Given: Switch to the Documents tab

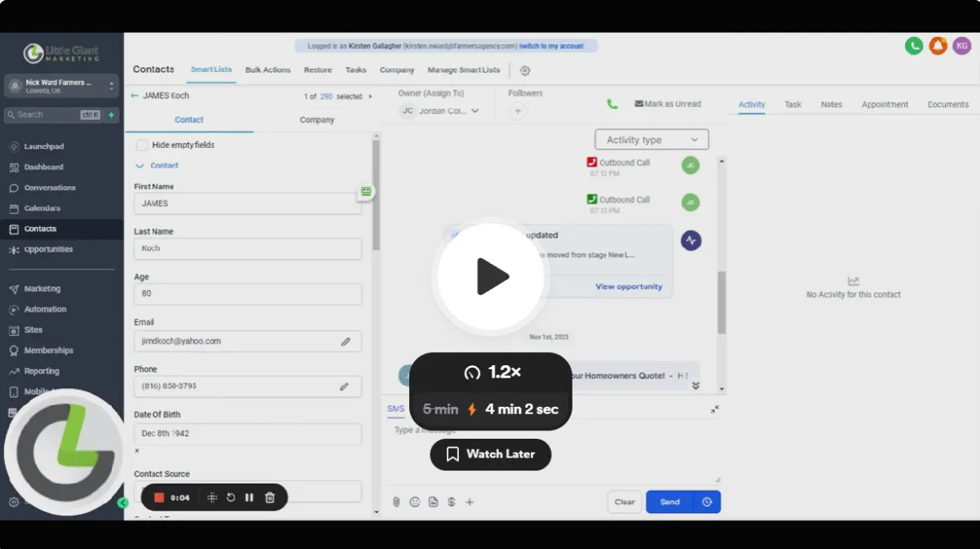Looking at the screenshot, I should click(x=948, y=105).
